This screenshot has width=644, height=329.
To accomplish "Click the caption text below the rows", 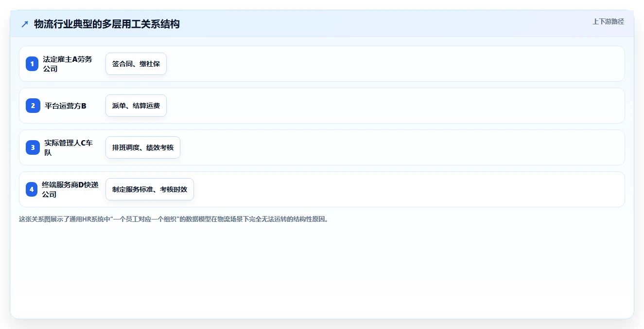I will coord(174,219).
